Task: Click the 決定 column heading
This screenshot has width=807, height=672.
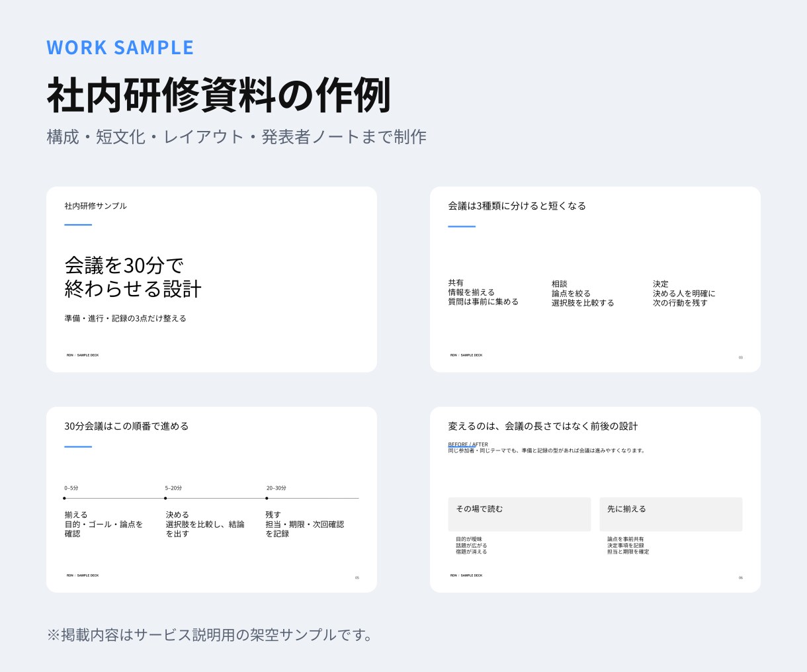Action: tap(661, 284)
